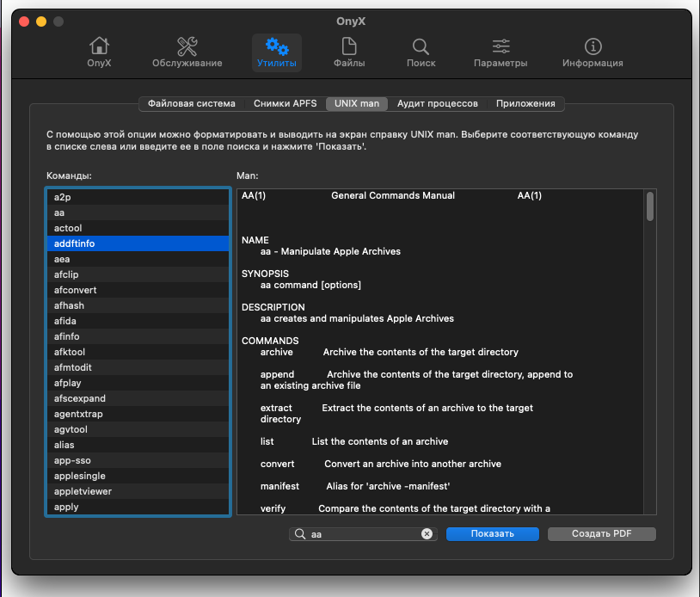Switch to the Аудит процессов tab
Screen dimensions: 700x597
[438, 103]
